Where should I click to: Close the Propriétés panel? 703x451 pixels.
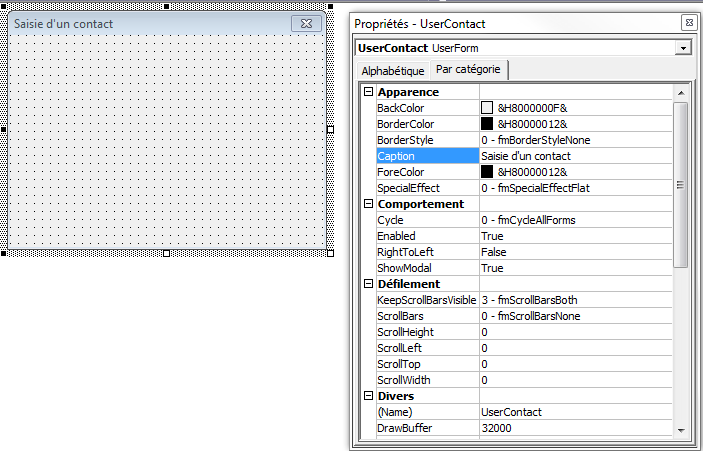tap(688, 23)
